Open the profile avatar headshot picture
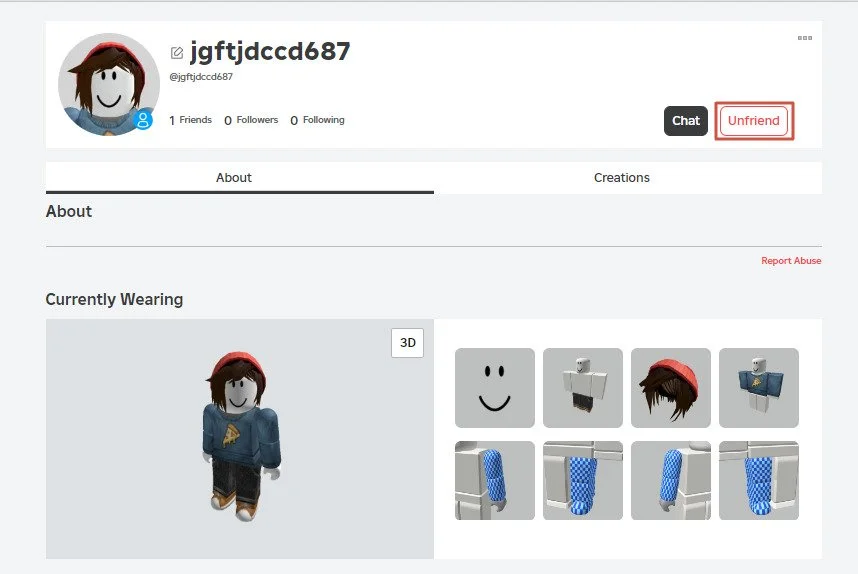Image resolution: width=858 pixels, height=574 pixels. tap(109, 84)
